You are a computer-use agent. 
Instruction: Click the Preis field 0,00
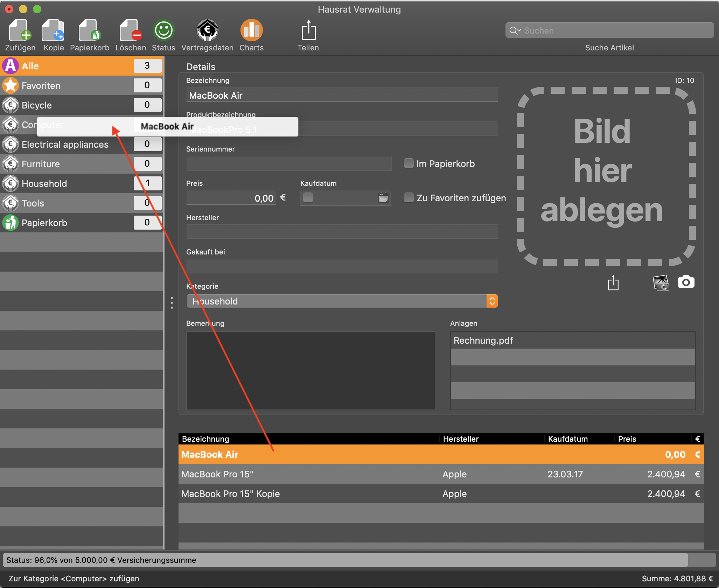coord(231,198)
